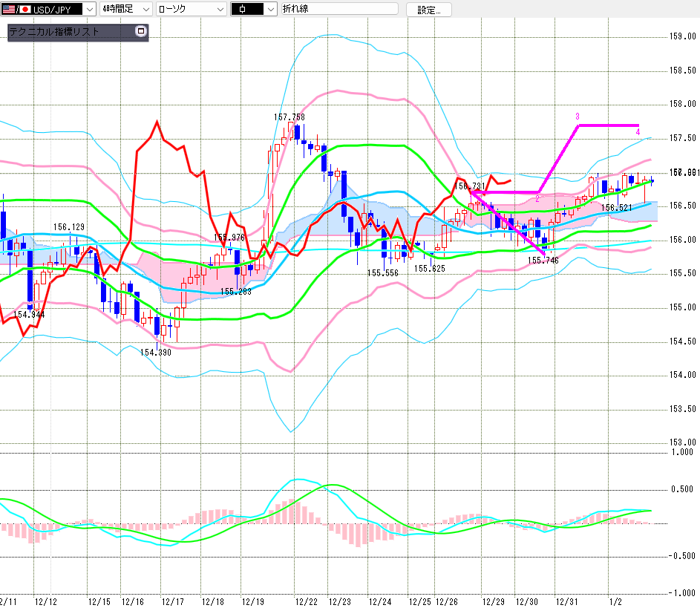The image size is (700, 608).
Task: Click the 154.390 low price label
Action: [155, 352]
